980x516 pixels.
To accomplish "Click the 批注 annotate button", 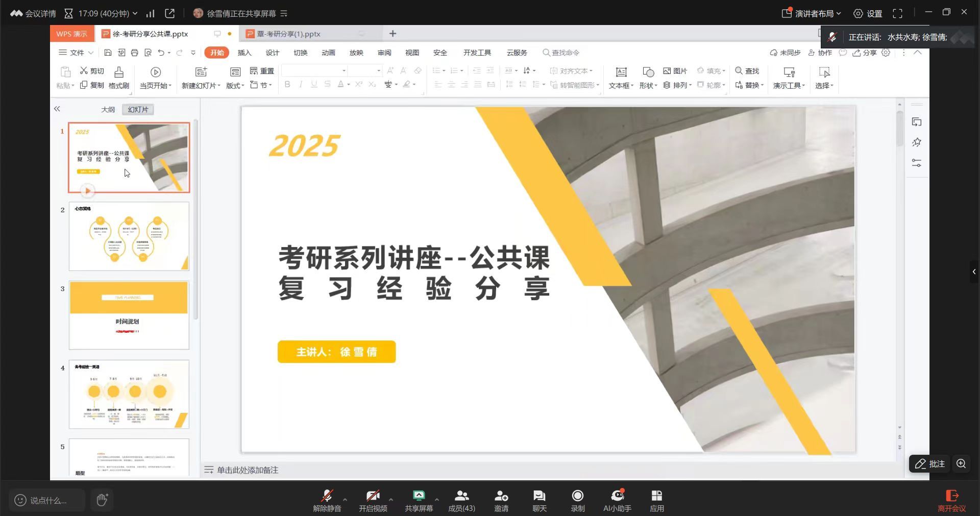I will [929, 463].
